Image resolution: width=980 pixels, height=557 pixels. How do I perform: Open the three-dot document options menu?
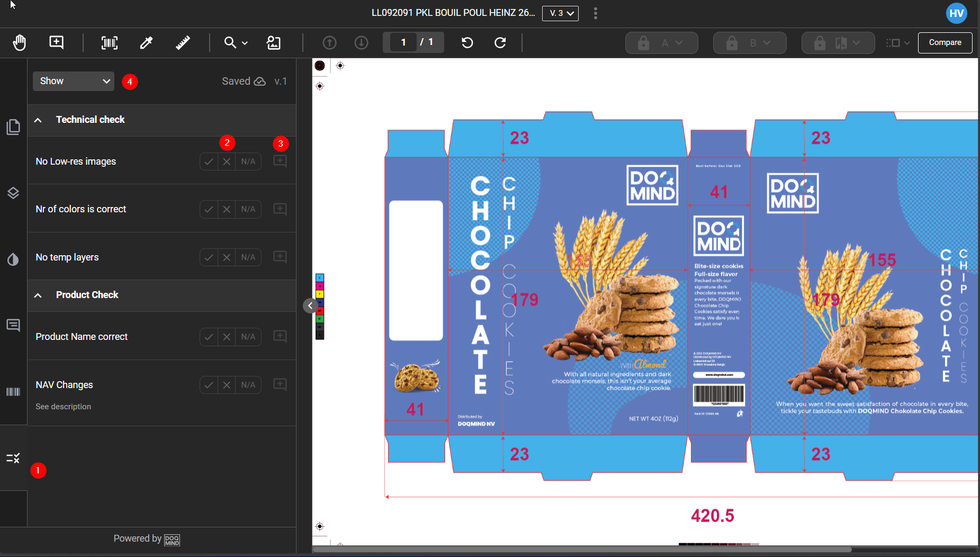click(x=596, y=13)
